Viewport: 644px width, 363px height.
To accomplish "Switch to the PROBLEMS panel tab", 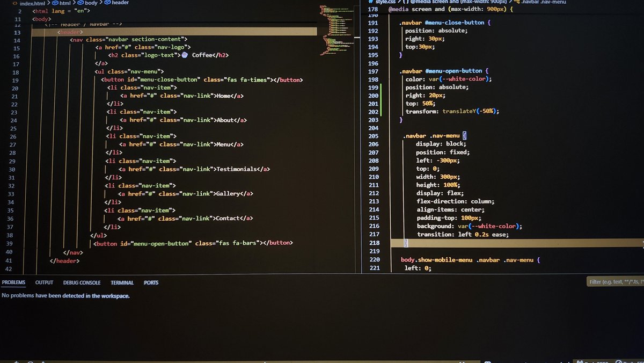I will click(x=13, y=282).
